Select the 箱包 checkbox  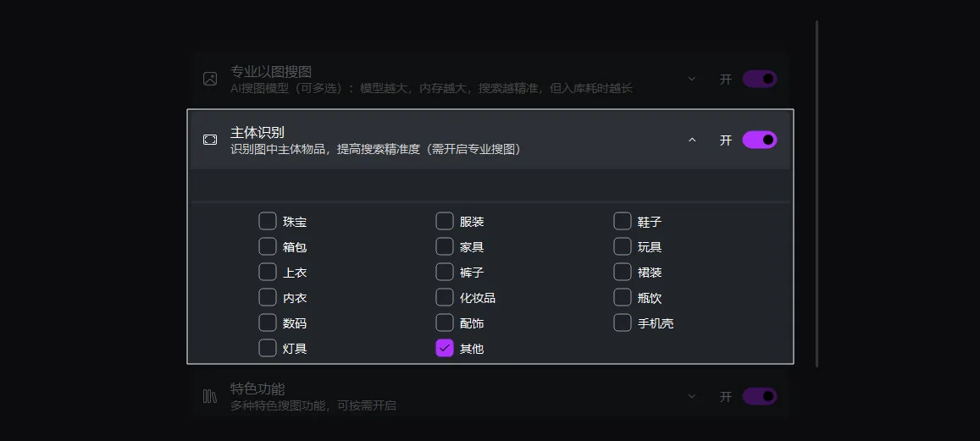point(268,247)
